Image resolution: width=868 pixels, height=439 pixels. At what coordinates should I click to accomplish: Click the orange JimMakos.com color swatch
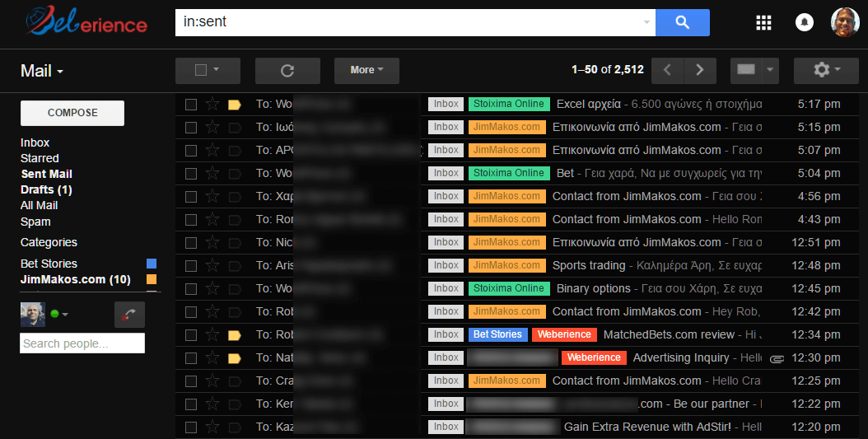152,279
